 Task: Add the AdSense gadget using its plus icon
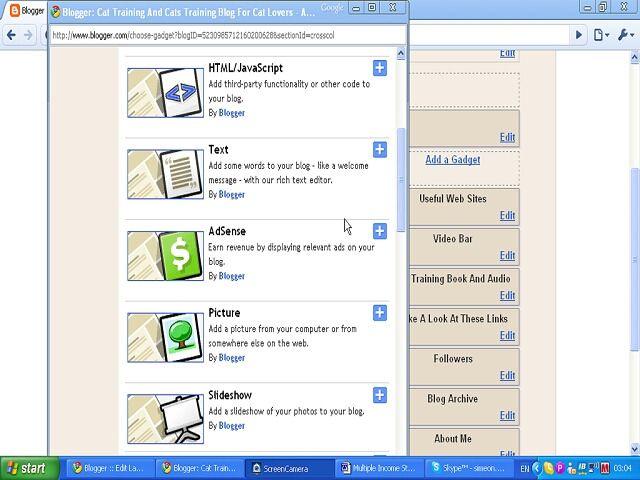pos(380,231)
